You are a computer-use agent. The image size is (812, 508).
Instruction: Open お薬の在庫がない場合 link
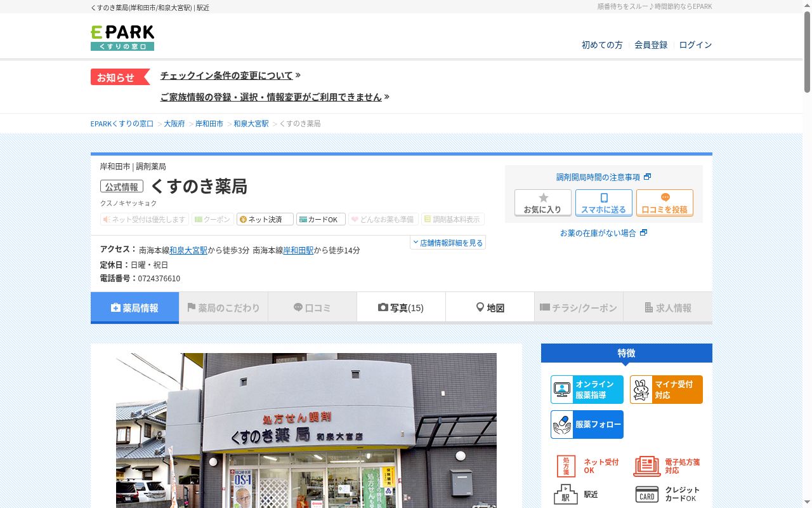(603, 233)
